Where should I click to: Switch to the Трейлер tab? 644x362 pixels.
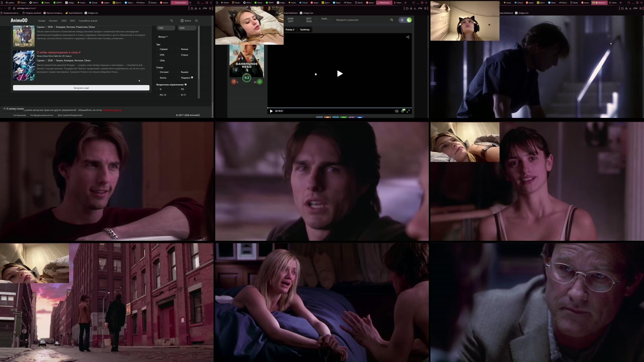click(305, 30)
